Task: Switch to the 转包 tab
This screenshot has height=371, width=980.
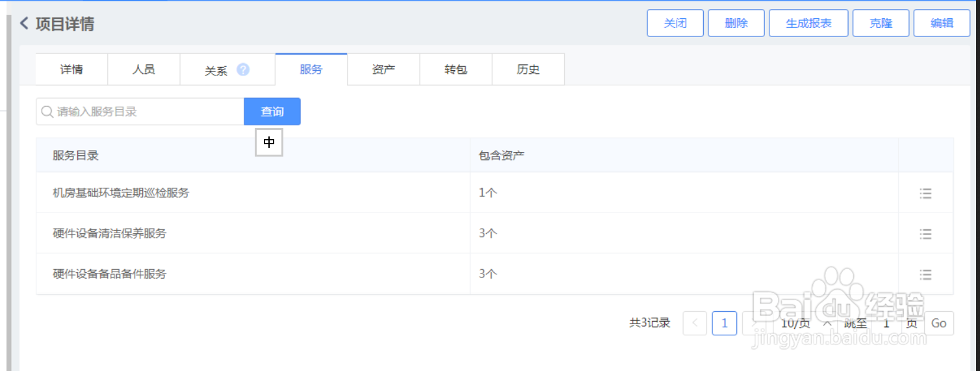Action: (456, 70)
